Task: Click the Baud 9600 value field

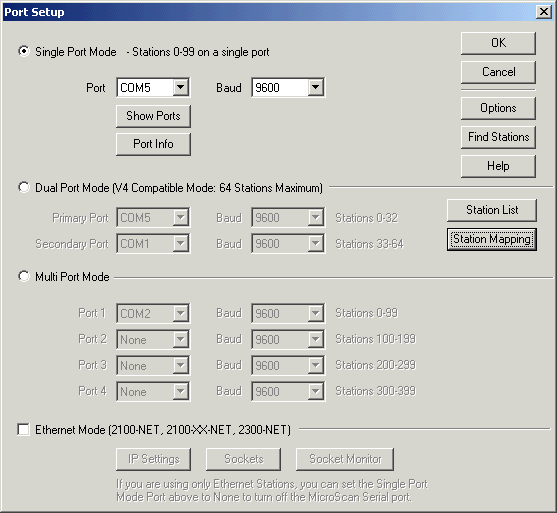Action: (x=280, y=87)
